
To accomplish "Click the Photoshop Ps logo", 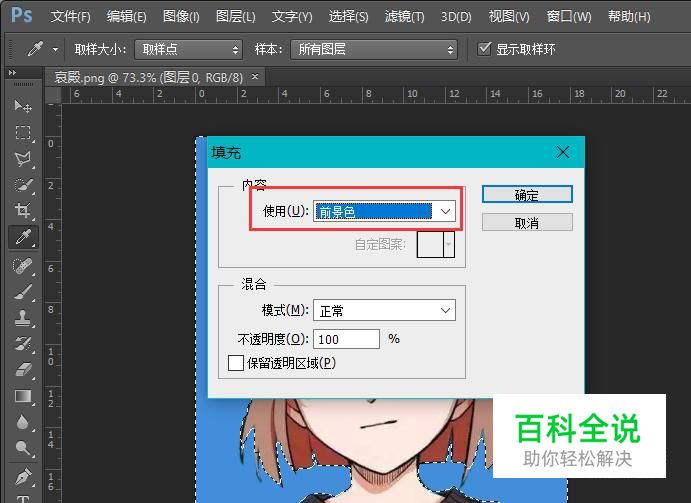I will click(21, 15).
